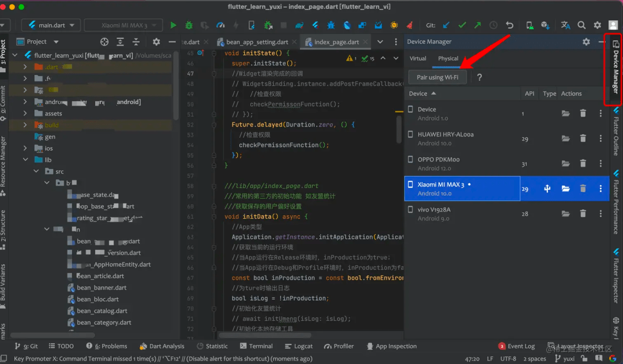This screenshot has height=364, width=623.
Task: Open the Terminal tool window
Action: tap(256, 346)
